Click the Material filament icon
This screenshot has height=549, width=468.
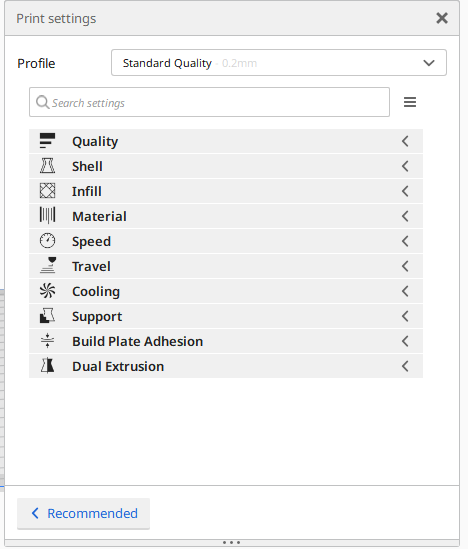click(47, 216)
